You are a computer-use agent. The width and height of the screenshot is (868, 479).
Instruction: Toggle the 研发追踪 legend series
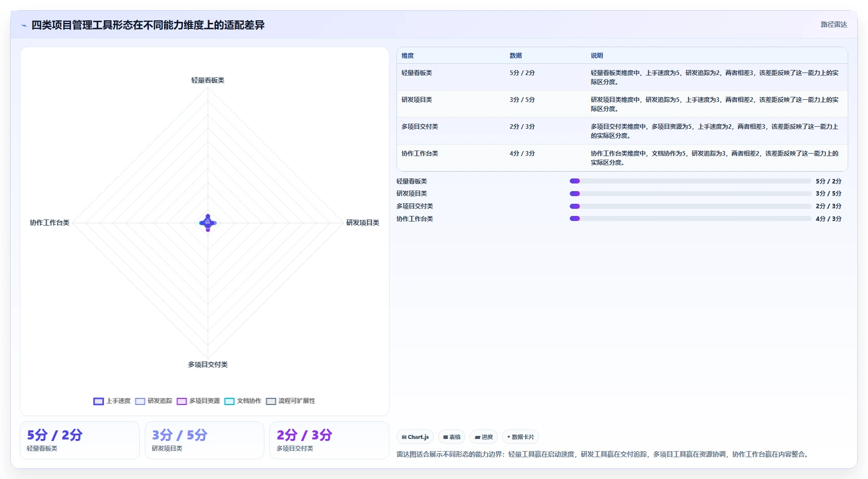tap(153, 401)
